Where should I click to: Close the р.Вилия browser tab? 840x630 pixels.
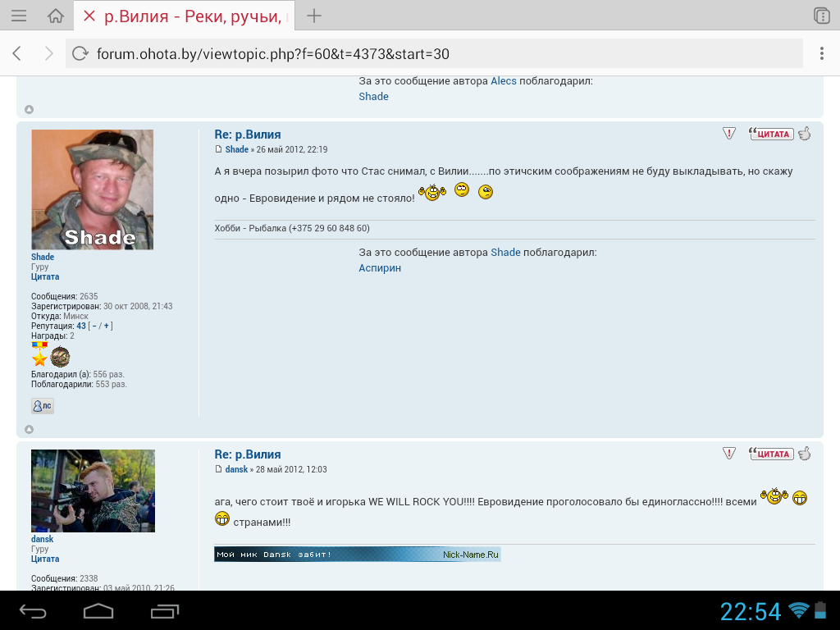89,16
